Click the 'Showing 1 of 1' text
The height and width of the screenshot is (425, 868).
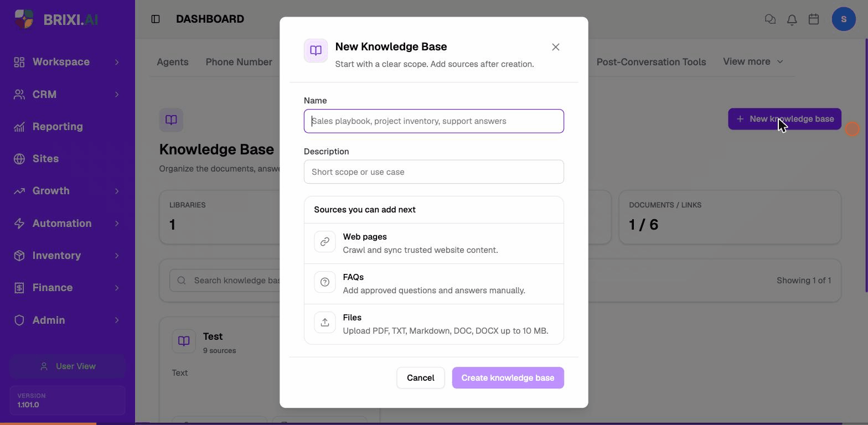coord(804,281)
